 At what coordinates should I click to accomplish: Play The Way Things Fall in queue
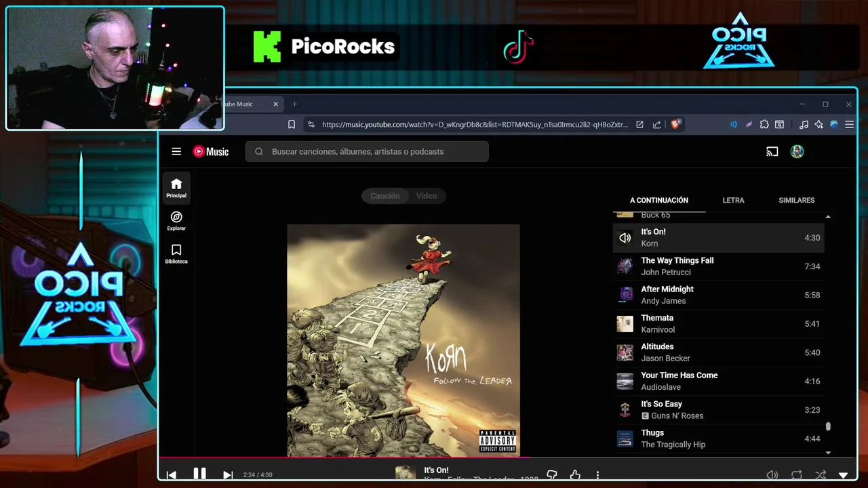coord(719,266)
